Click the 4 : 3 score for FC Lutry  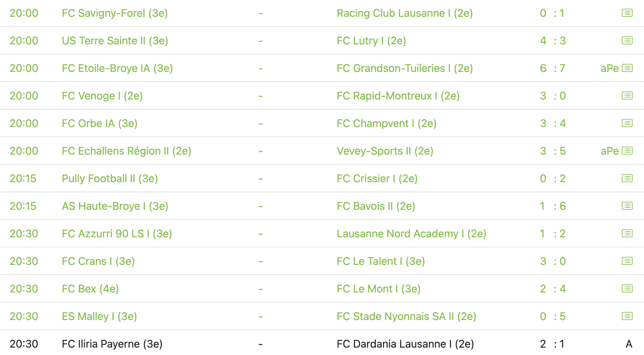tap(552, 41)
